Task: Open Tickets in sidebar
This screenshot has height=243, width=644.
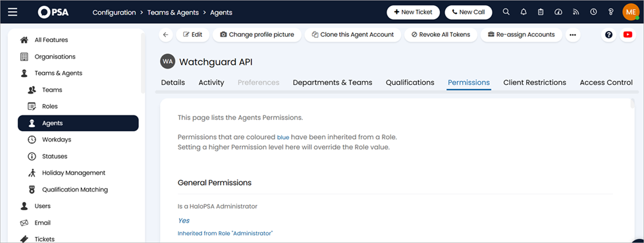Action: (78, 239)
